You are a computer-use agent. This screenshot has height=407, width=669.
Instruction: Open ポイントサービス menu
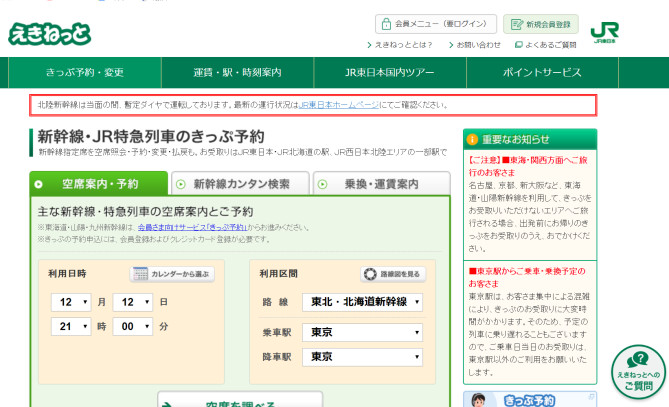542,73
